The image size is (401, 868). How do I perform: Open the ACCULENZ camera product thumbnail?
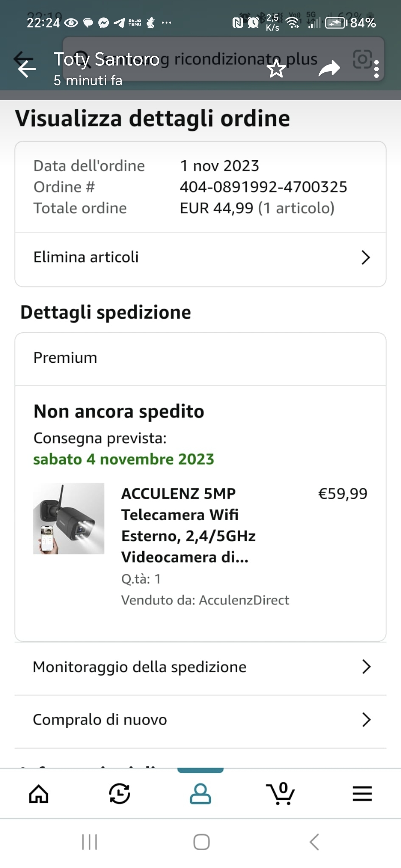click(69, 519)
